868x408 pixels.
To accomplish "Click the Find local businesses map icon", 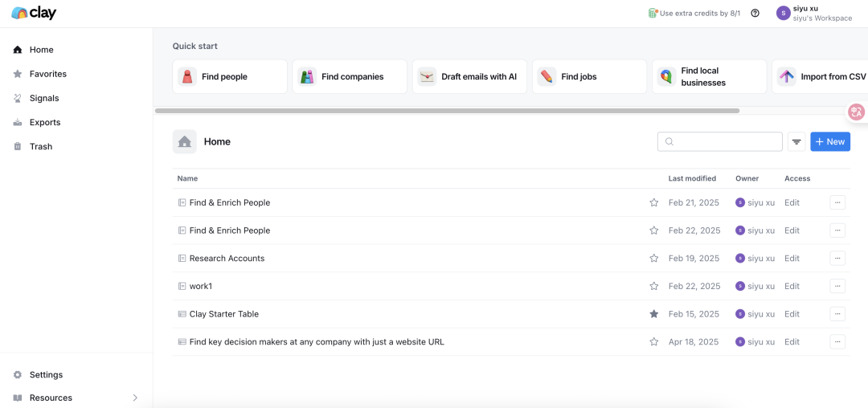I will click(x=665, y=77).
